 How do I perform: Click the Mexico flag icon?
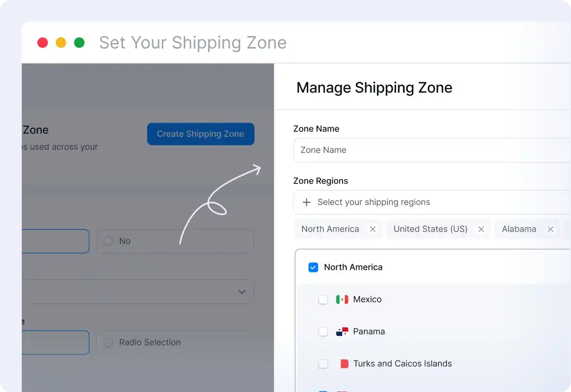[x=342, y=299]
